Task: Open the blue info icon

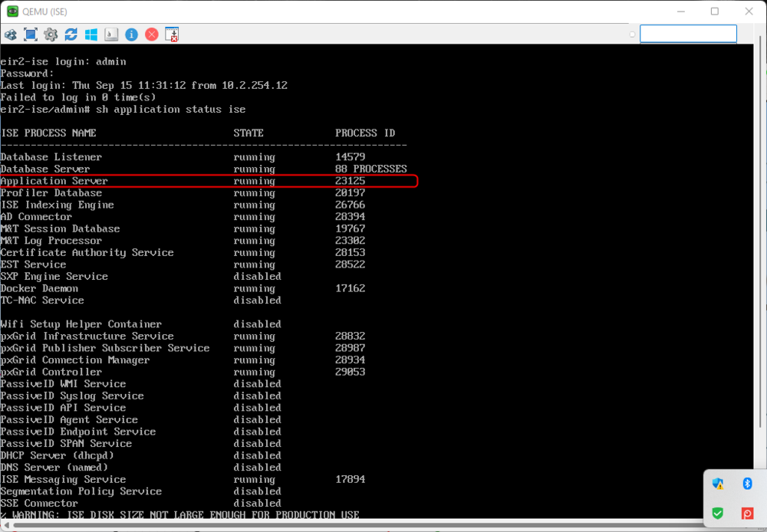Action: (x=132, y=34)
